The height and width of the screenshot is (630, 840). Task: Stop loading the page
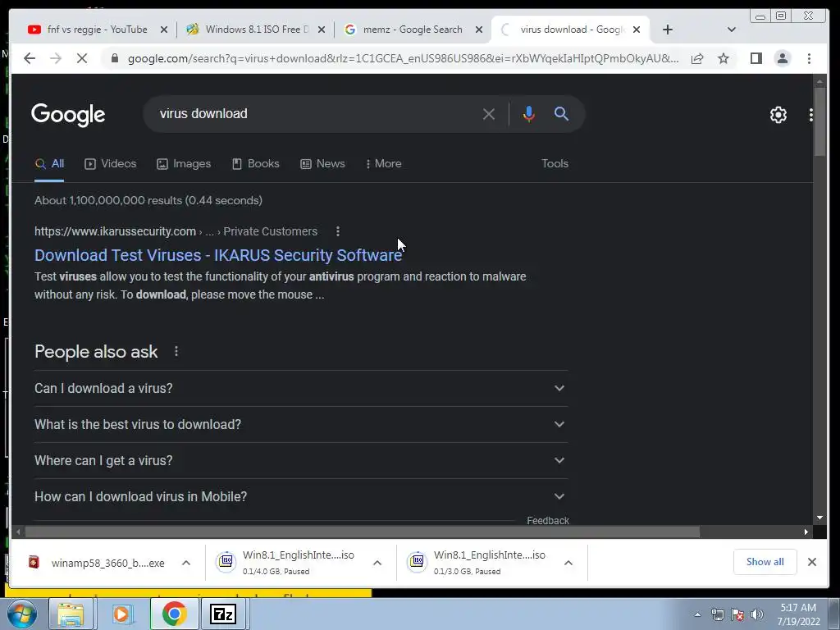tap(81, 58)
